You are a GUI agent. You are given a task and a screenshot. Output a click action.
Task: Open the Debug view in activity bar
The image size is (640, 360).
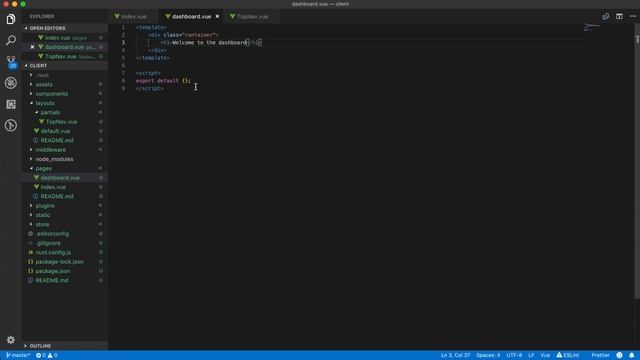click(11, 83)
